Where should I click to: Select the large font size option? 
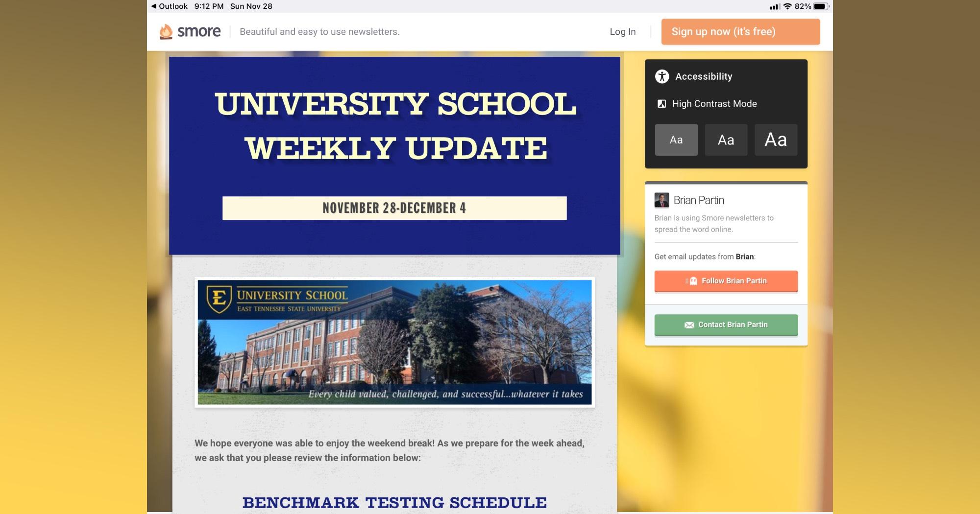[x=776, y=140]
